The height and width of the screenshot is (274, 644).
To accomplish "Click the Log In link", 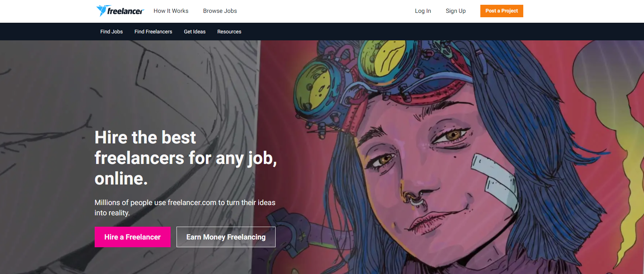I will 423,11.
